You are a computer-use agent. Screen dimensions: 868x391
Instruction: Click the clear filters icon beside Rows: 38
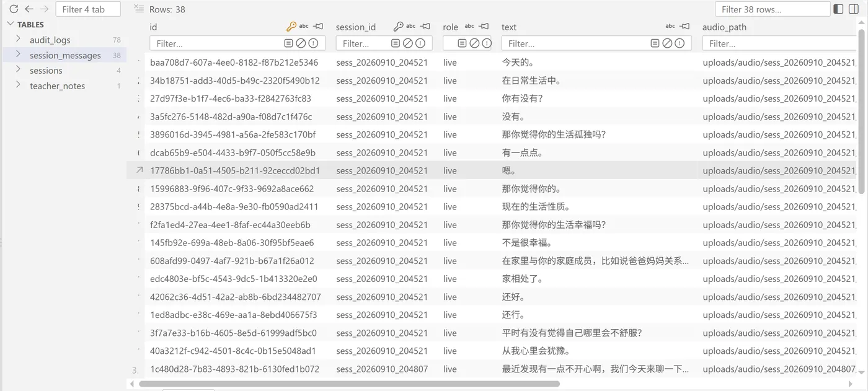(139, 9)
